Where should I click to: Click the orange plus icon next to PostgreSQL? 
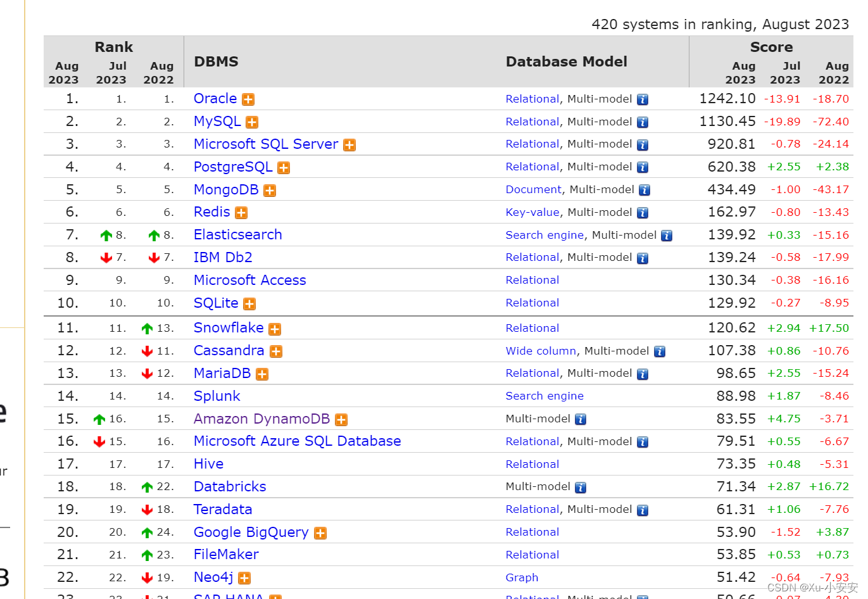284,168
